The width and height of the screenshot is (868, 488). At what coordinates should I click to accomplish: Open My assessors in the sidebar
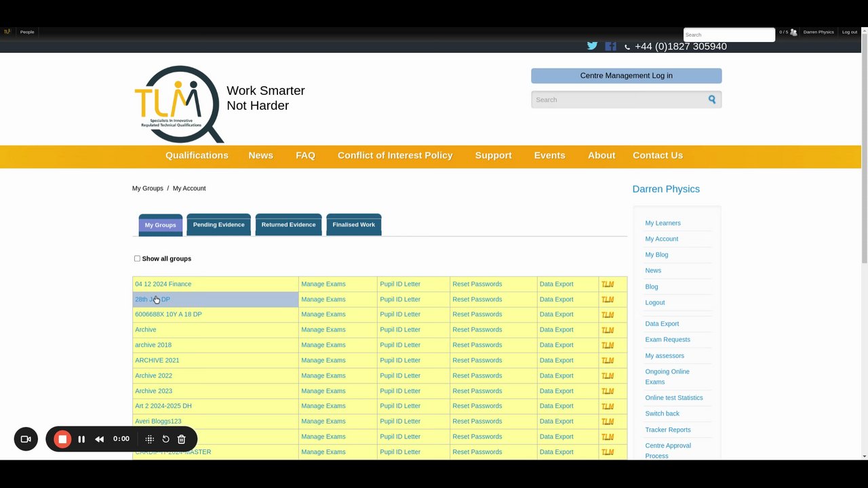pyautogui.click(x=665, y=356)
